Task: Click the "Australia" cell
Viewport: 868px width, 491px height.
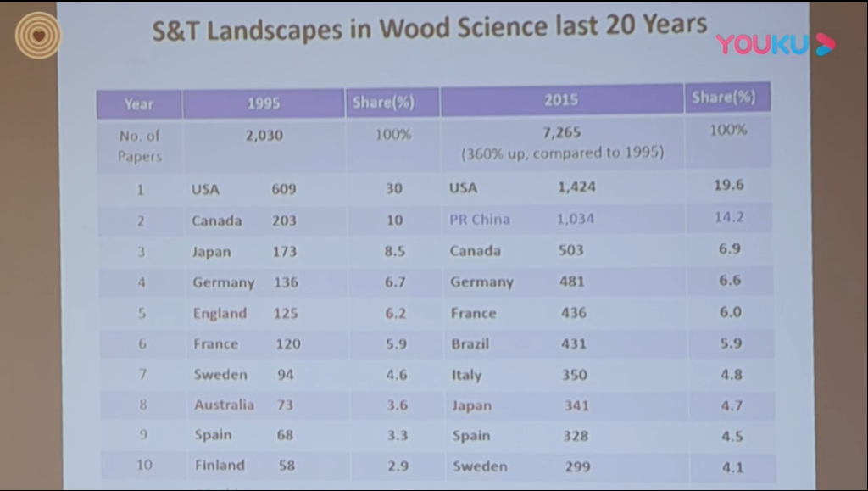Action: click(224, 405)
